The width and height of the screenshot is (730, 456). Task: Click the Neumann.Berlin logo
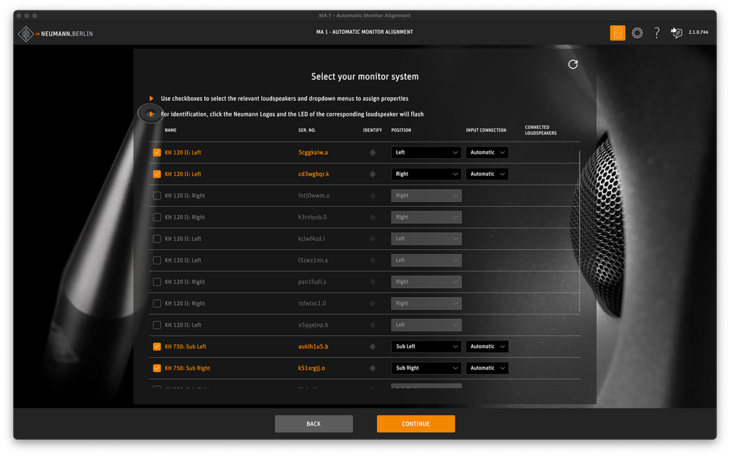coord(56,34)
